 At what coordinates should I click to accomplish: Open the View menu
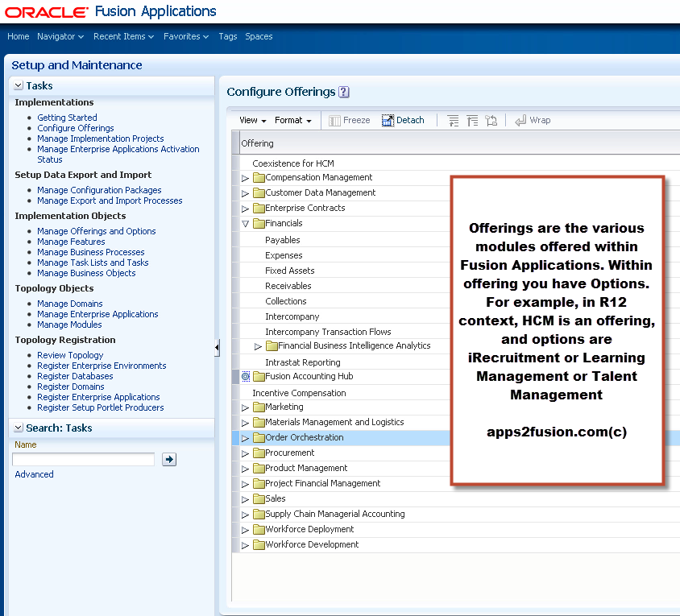click(x=252, y=120)
